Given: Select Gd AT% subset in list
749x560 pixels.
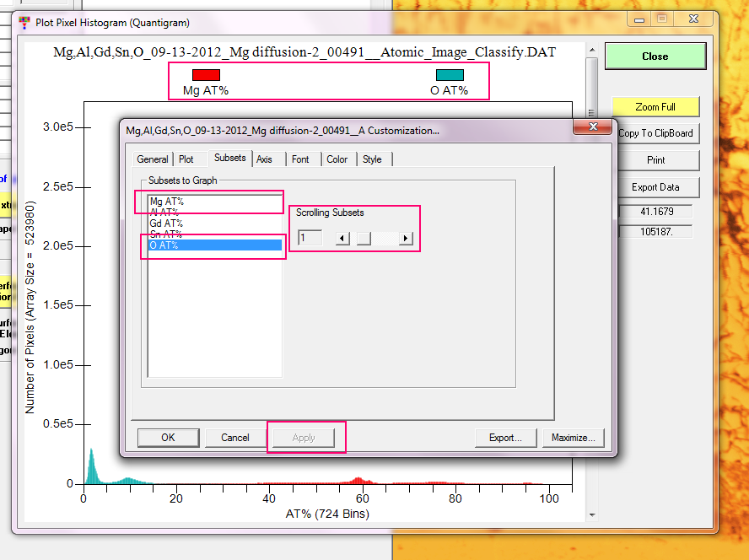Looking at the screenshot, I should point(166,223).
